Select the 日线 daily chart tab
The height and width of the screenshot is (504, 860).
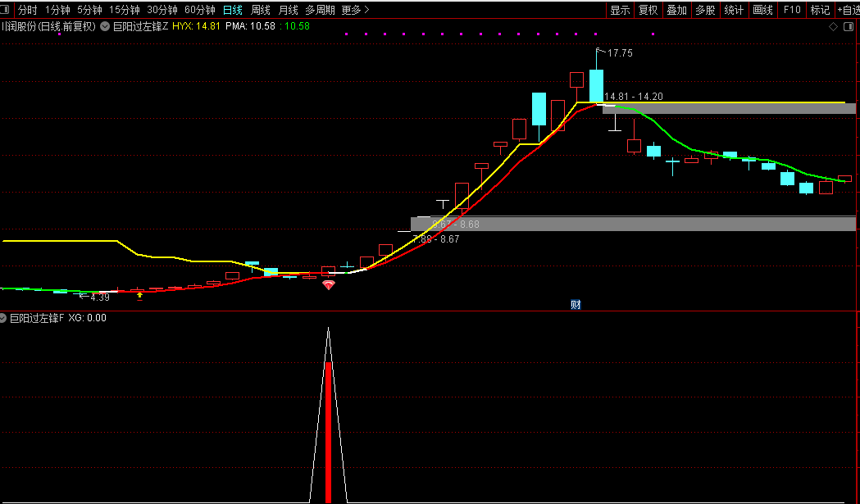tap(233, 10)
